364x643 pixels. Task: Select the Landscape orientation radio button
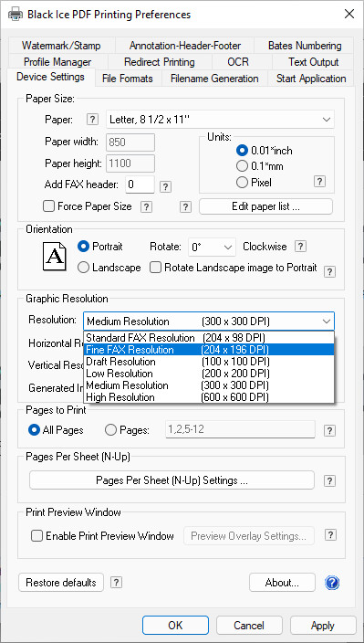(83, 268)
